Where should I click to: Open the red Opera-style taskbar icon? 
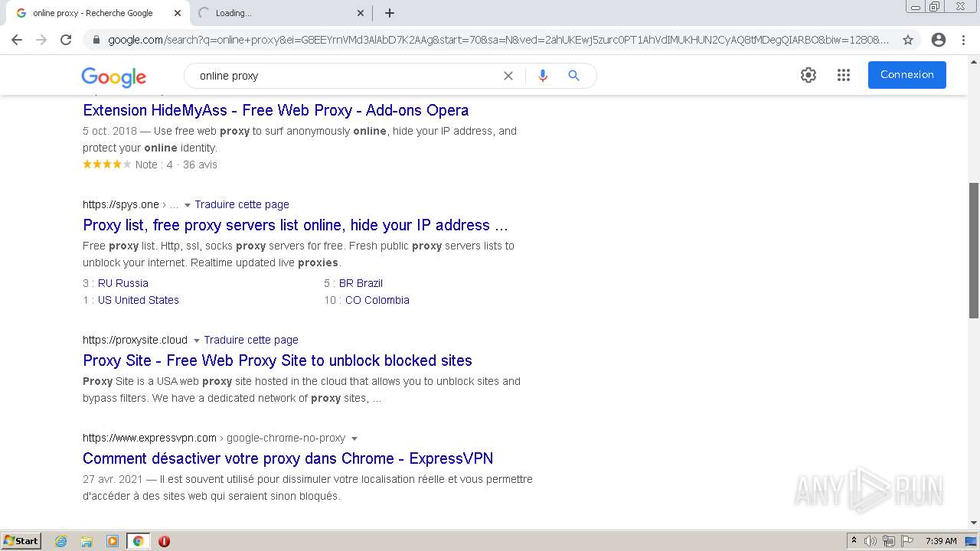click(x=164, y=541)
